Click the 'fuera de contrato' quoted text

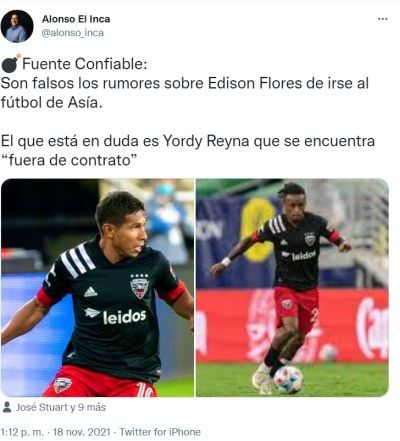(69, 160)
